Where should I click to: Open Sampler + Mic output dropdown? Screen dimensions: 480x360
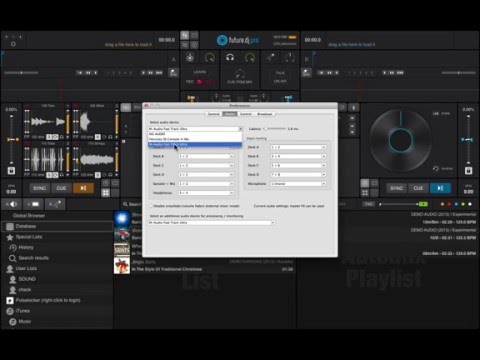(x=206, y=184)
